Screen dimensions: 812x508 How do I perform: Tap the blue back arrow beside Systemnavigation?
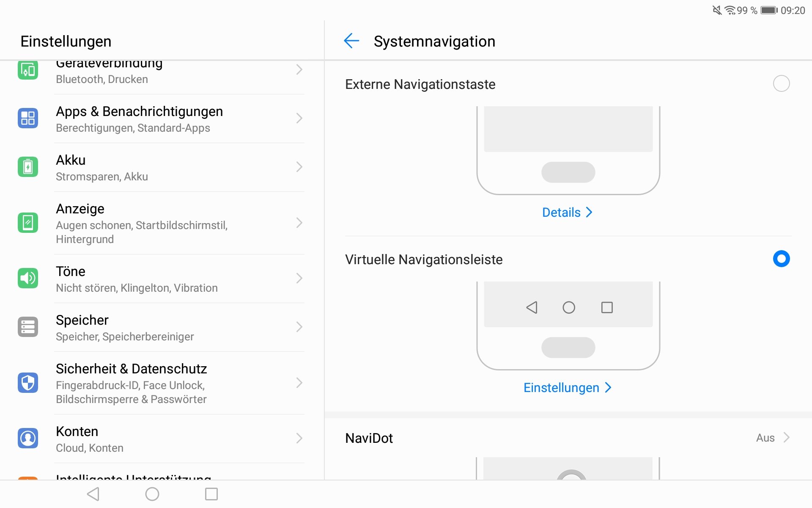coord(351,41)
